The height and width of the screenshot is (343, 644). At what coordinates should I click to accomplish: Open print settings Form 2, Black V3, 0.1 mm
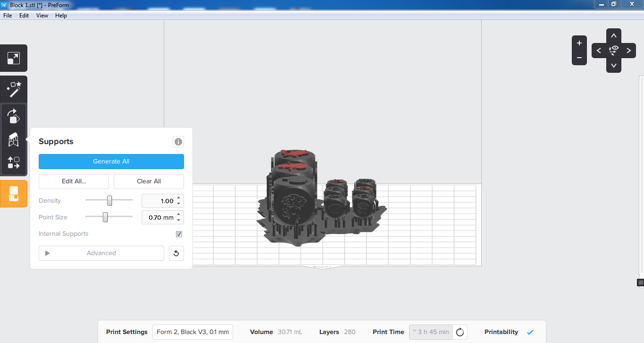(192, 332)
